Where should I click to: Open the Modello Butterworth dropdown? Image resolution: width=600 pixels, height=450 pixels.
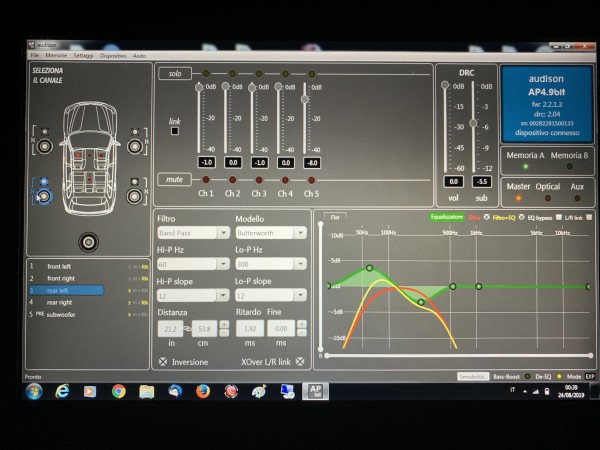click(x=300, y=233)
